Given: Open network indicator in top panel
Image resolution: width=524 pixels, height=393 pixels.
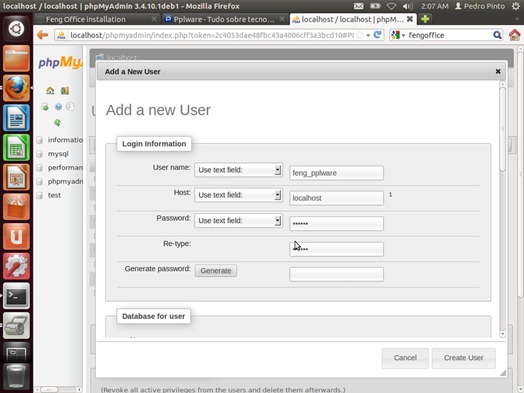Looking at the screenshot, I should [391, 6].
